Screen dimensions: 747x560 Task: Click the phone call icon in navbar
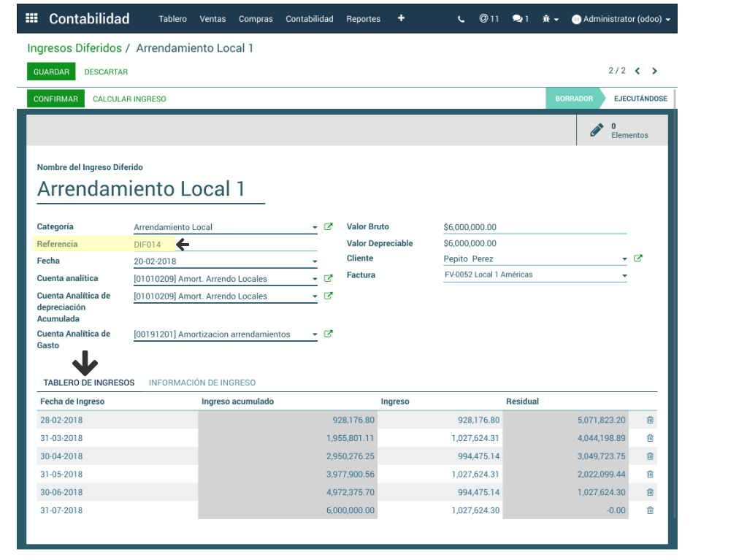click(461, 19)
